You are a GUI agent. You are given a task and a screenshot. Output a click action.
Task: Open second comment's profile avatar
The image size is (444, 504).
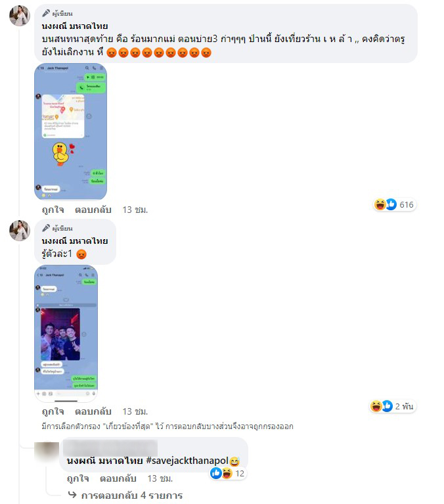pos(20,231)
